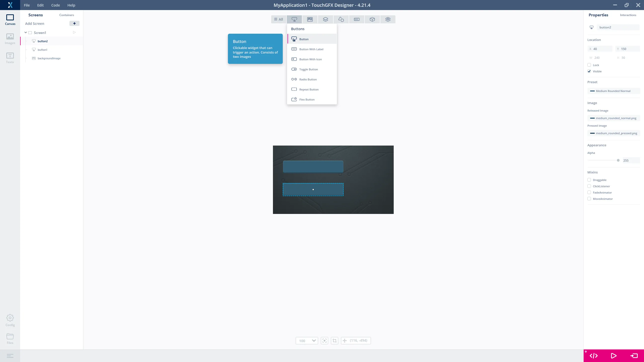Viewport: 644px width, 362px height.
Task: Open the zoom level dropdown
Action: pyautogui.click(x=307, y=341)
